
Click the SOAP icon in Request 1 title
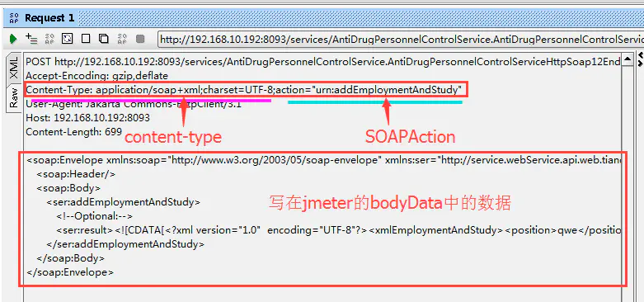point(14,18)
